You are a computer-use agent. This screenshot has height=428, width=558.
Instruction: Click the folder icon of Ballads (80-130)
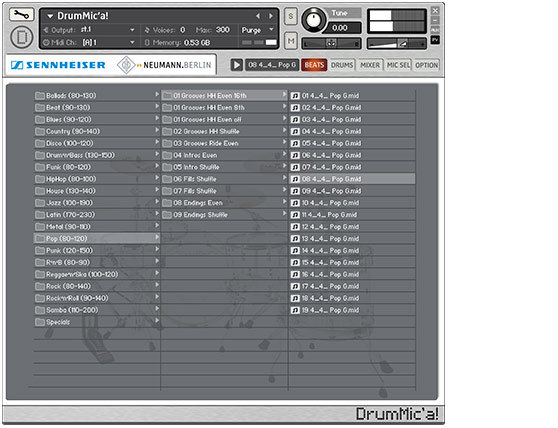(40, 96)
